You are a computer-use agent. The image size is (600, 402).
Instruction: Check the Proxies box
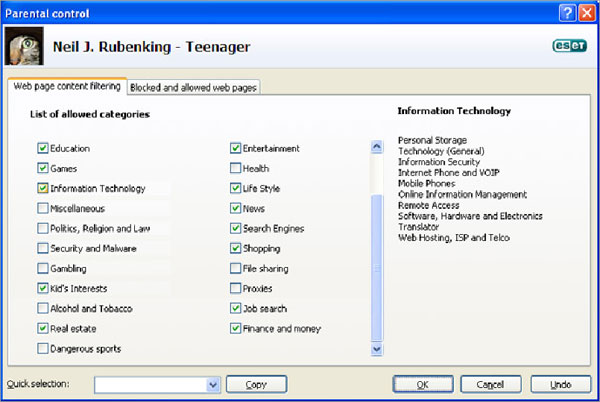(235, 288)
